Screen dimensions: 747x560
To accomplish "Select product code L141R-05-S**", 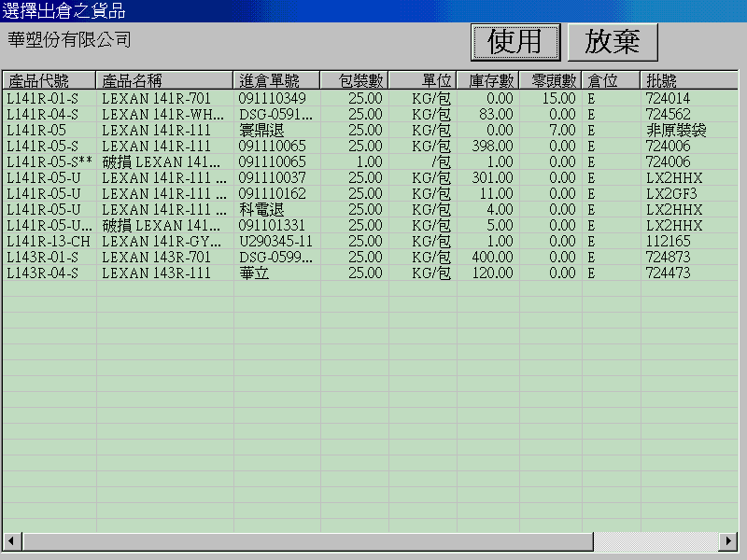I will pyautogui.click(x=49, y=161).
